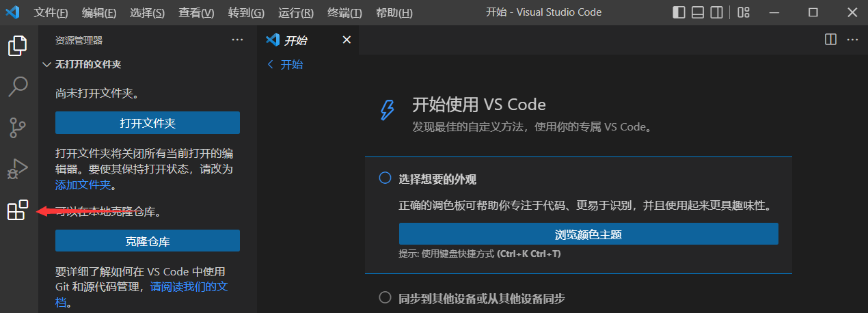Viewport: 868px width, 313px height.
Task: Click the 打开文件夹 button
Action: 148,123
